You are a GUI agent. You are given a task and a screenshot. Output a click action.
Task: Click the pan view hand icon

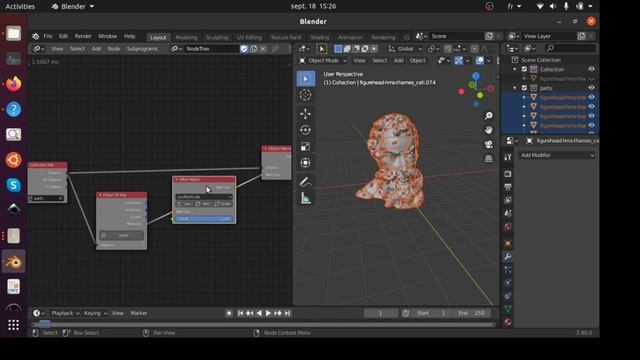coord(489,130)
